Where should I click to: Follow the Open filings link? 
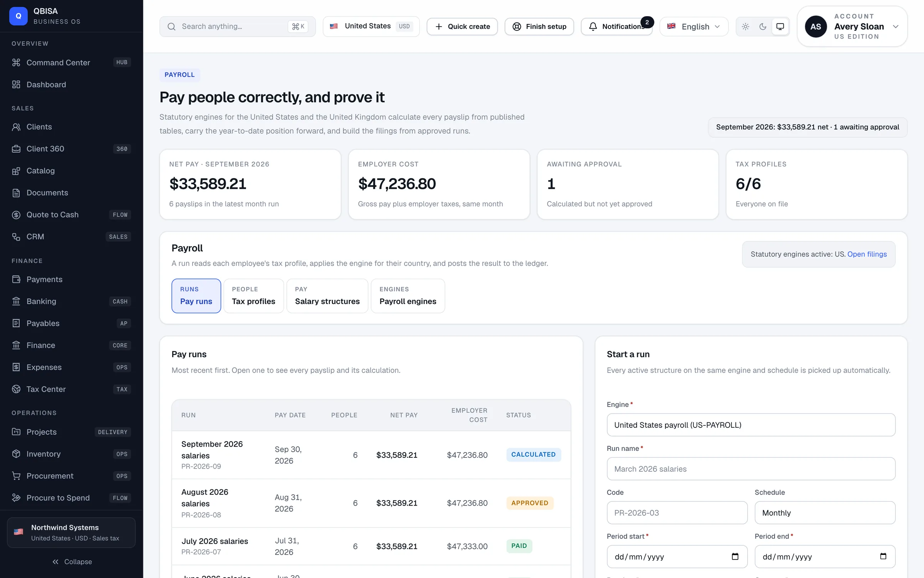pos(867,254)
